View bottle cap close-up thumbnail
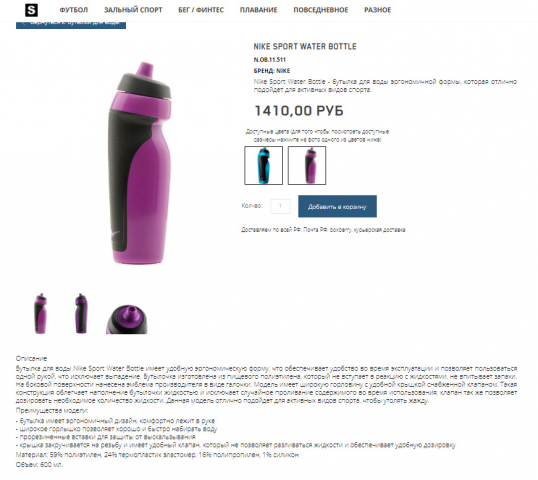 point(127,319)
